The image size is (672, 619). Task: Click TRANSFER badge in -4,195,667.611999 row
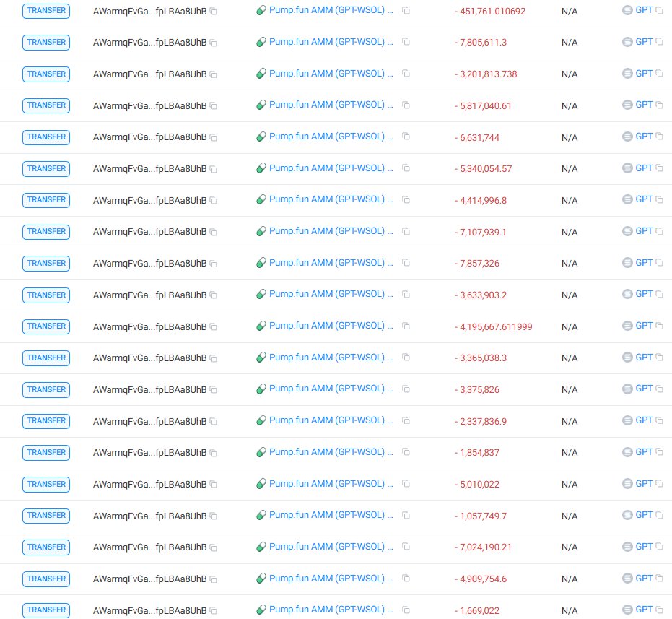coord(46,326)
